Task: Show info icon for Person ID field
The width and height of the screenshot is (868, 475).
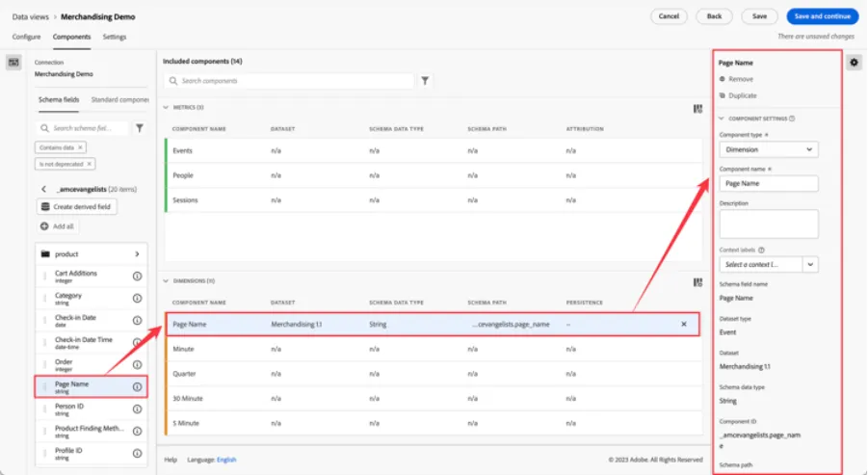Action: [x=137, y=409]
